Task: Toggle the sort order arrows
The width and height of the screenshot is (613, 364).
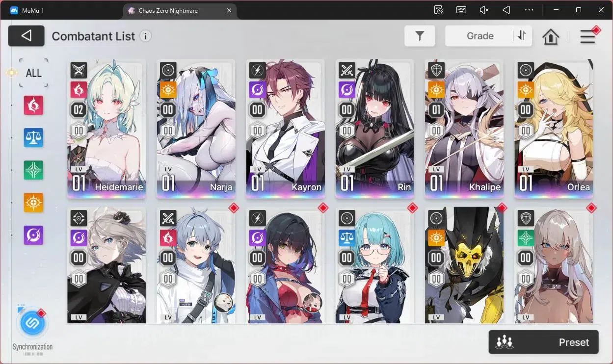Action: point(522,36)
